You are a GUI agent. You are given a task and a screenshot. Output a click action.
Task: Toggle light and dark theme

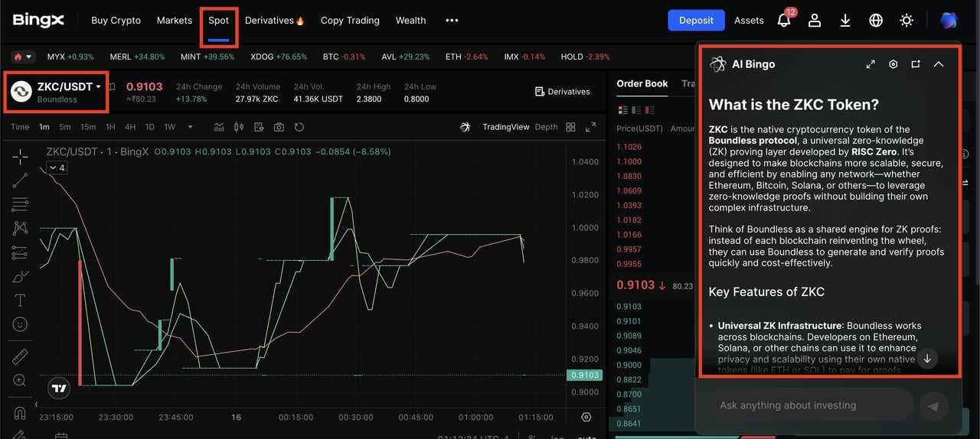coord(906,21)
